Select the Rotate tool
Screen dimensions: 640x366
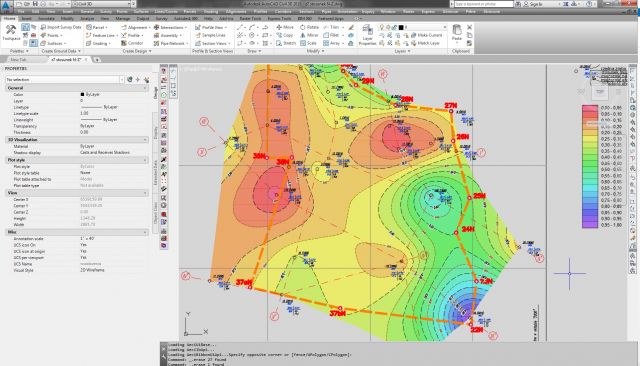point(309,27)
